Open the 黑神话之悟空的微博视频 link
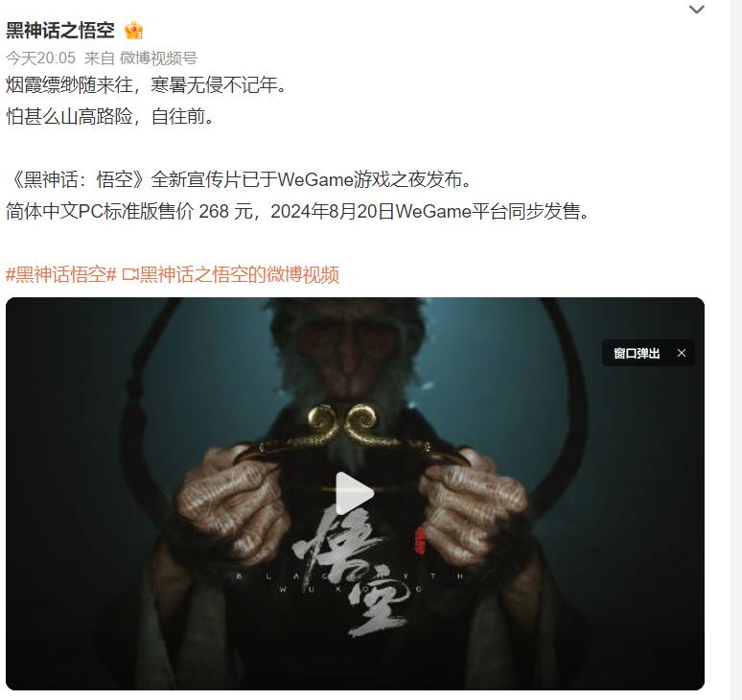 240,274
